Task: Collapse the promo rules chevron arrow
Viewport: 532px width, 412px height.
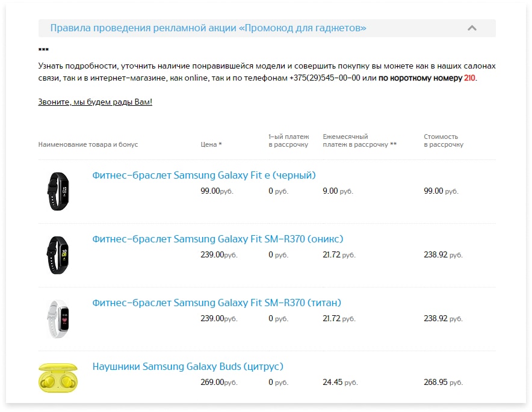Action: click(472, 28)
